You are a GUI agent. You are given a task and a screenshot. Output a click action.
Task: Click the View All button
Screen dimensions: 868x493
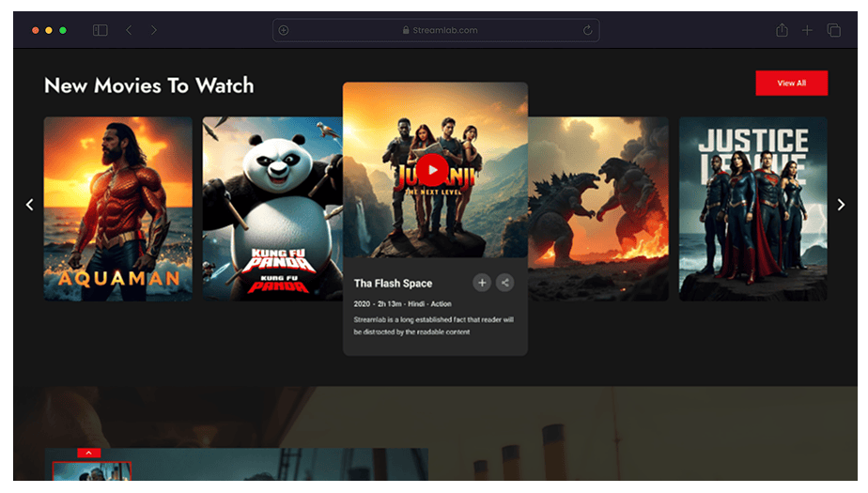click(x=791, y=84)
